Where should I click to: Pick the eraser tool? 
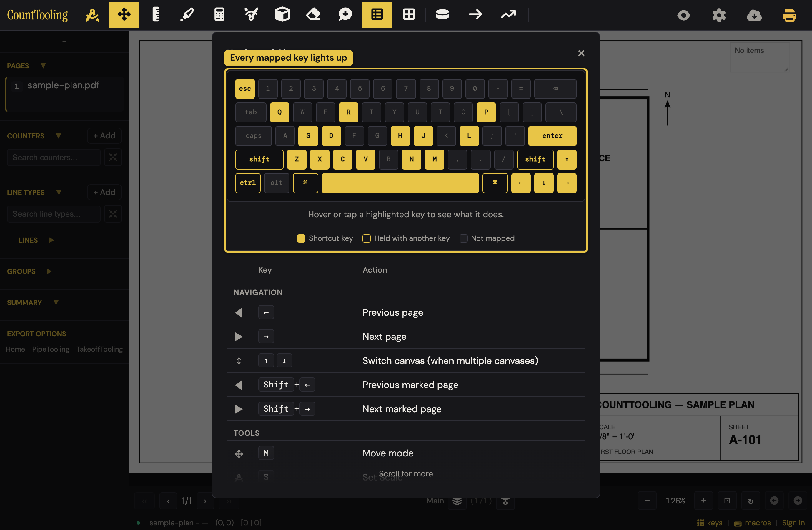[314, 15]
